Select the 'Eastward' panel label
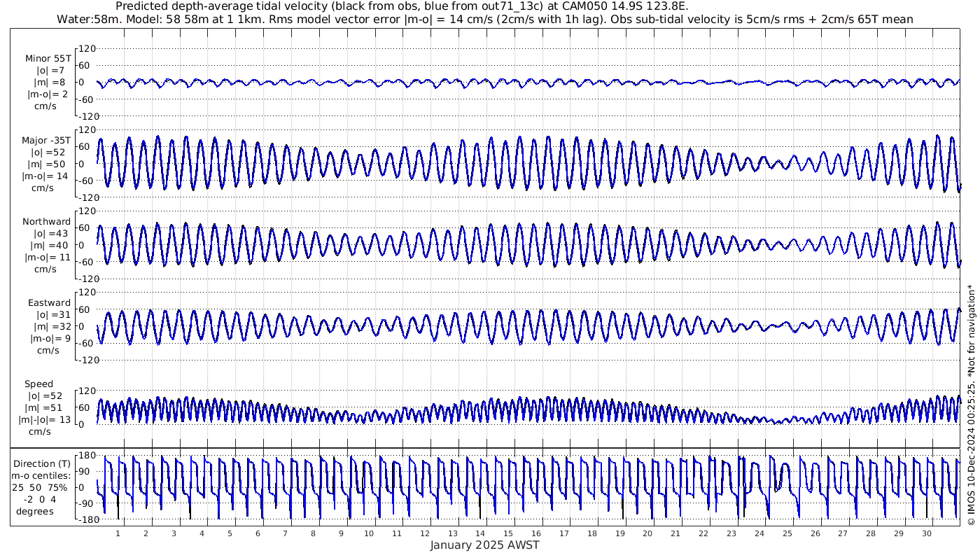980x560 pixels. (49, 303)
